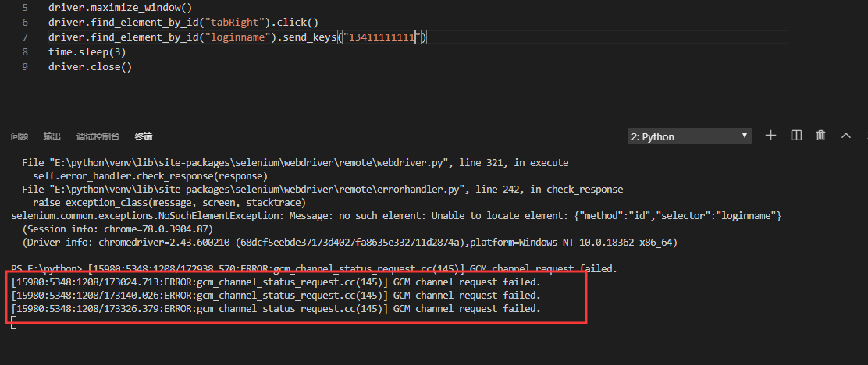
Task: Open the 调试控制台 tab
Action: 98,136
